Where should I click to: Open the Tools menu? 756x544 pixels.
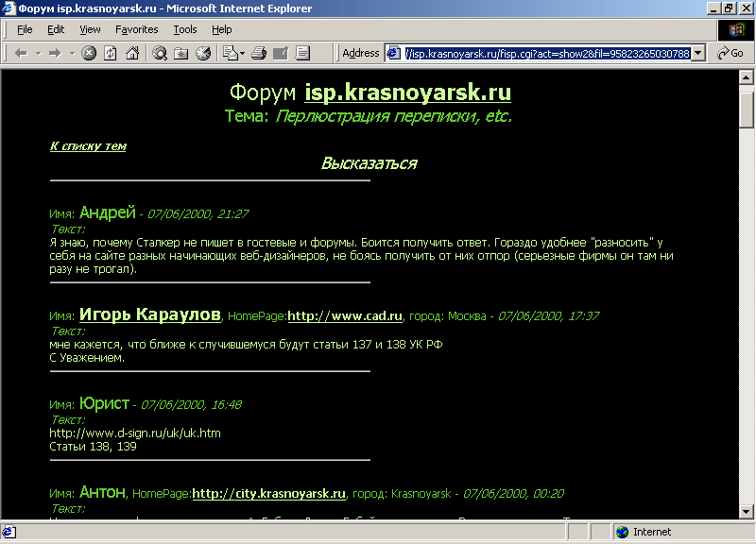pos(185,30)
